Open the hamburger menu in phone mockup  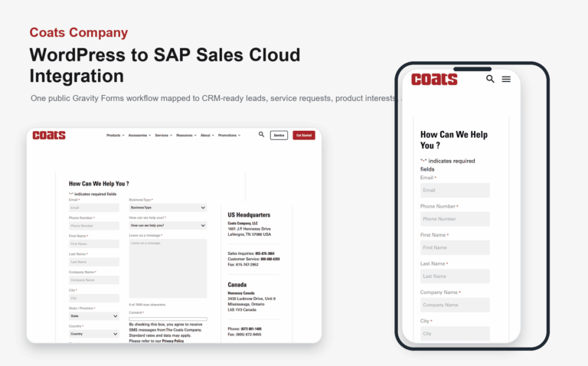pyautogui.click(x=506, y=79)
